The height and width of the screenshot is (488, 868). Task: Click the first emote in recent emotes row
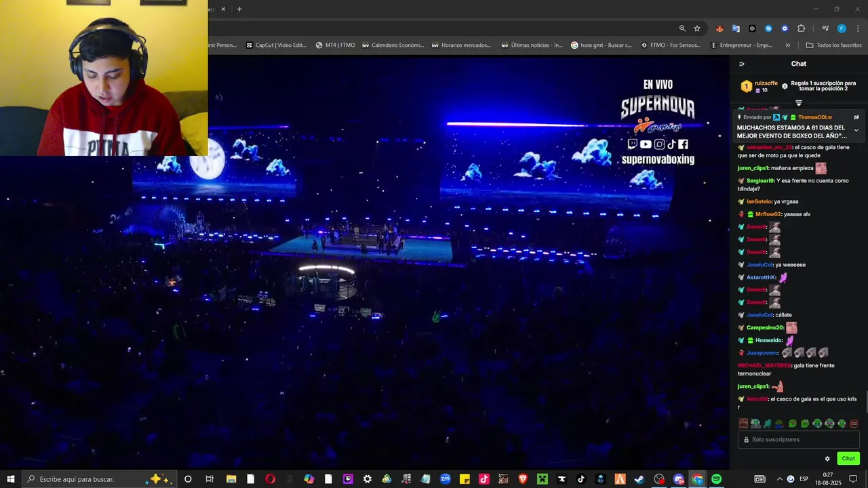tap(743, 424)
